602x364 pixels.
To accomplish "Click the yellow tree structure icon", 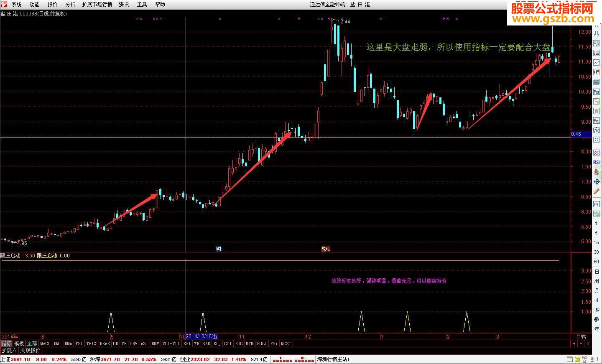I will click(x=597, y=101).
